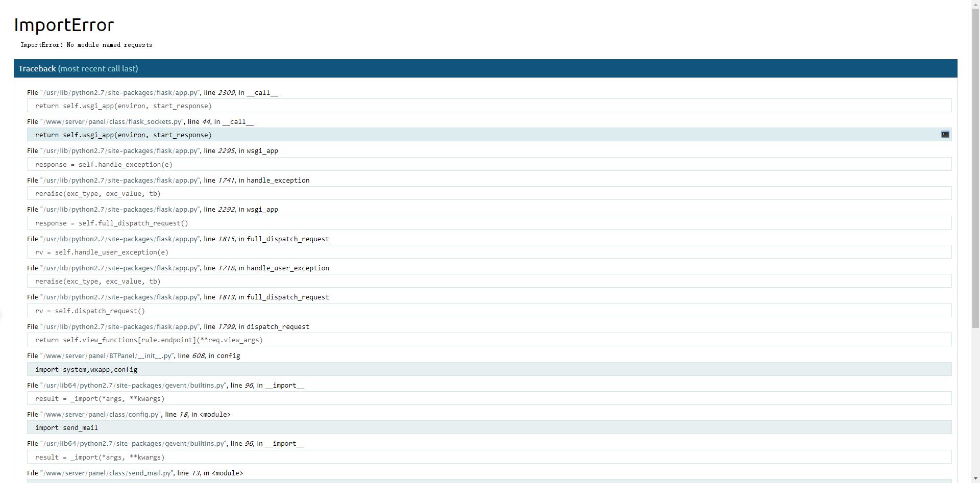Click gevent builtins.py File line above send_mail.py frame
The image size is (980, 483).
(166, 443)
